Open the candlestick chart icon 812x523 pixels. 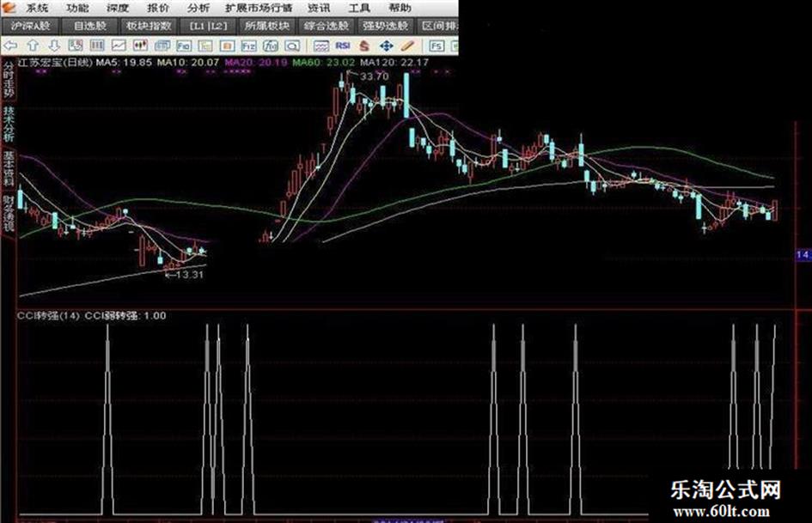pyautogui.click(x=140, y=46)
